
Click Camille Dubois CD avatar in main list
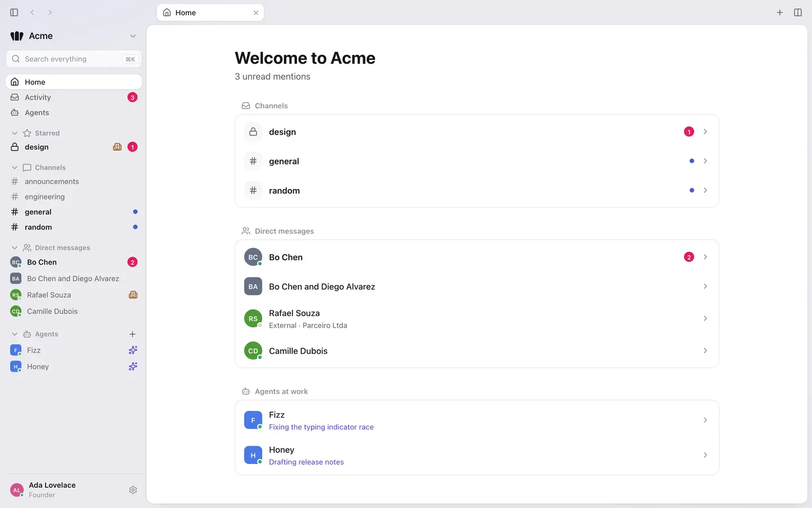click(x=253, y=351)
